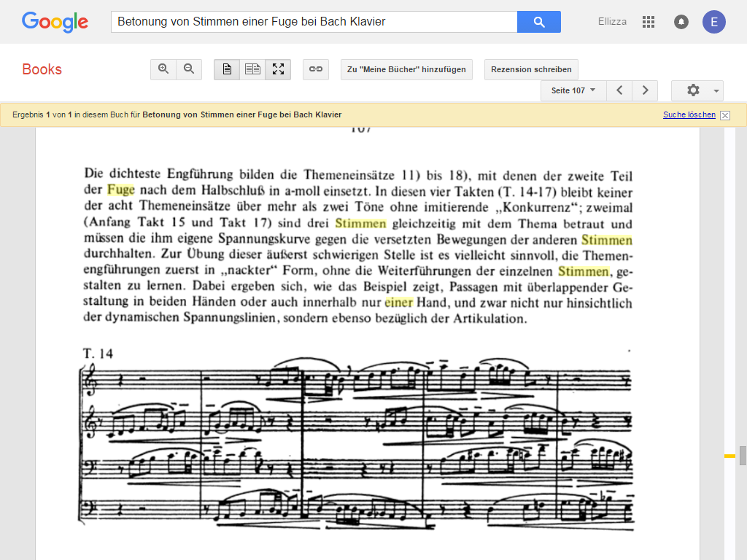
Task: Switch to single page view
Action: coord(227,69)
